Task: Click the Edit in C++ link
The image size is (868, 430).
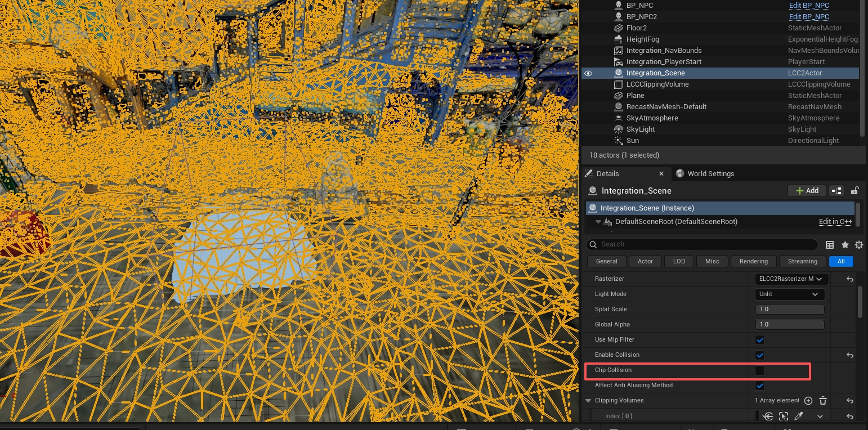Action: point(835,222)
